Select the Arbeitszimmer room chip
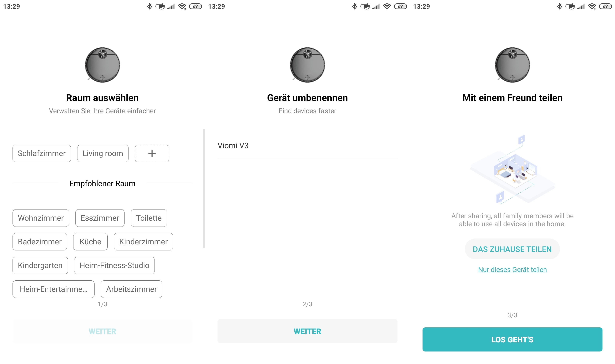The width and height of the screenshot is (615, 364). point(131,289)
